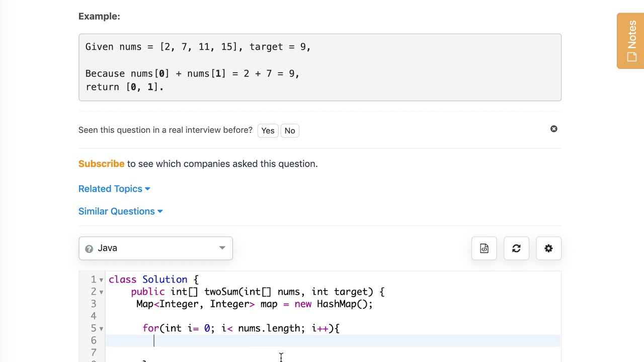644x362 pixels.
Task: Collapse code fold at line 1
Action: 101,280
